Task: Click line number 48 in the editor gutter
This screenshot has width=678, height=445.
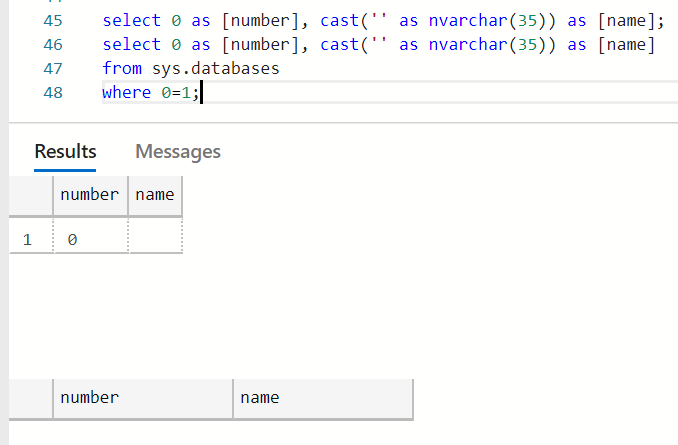Action: click(53, 93)
